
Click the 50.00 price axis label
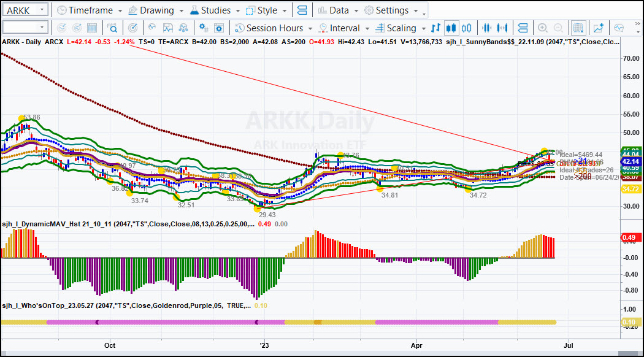click(631, 132)
